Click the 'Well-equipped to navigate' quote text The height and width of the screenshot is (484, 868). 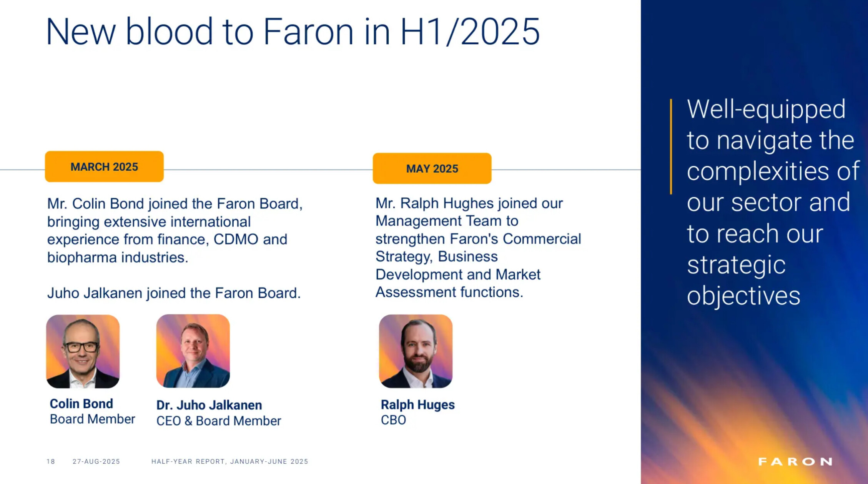[771, 202]
